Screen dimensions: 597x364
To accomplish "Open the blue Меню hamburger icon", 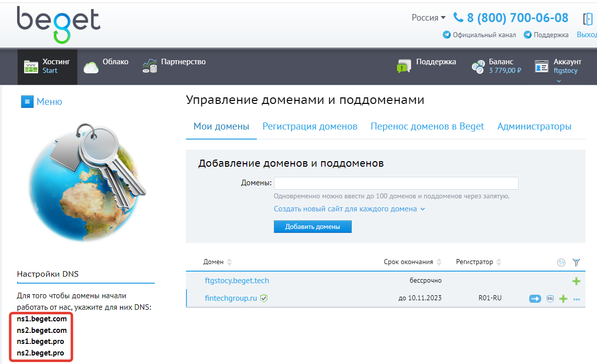I will click(27, 101).
